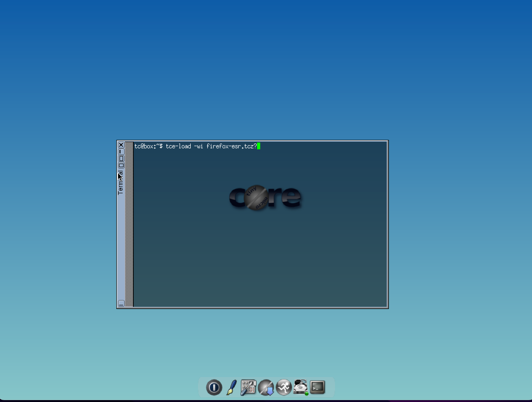532x402 pixels.
Task: Open a new terminal from the dock
Action: (x=317, y=387)
